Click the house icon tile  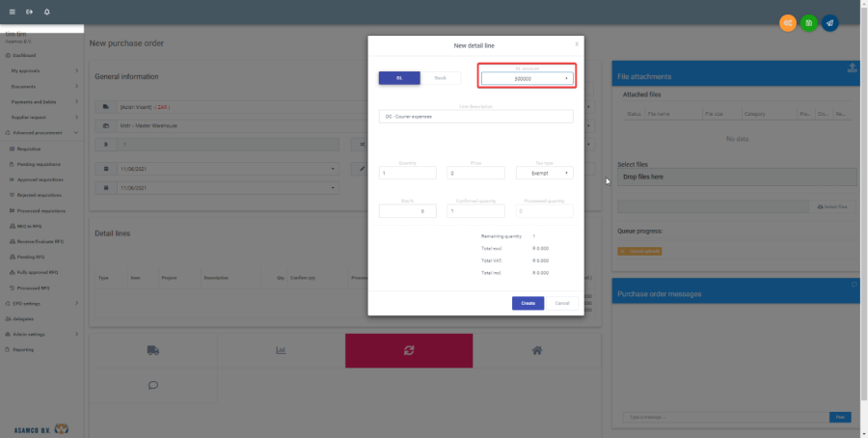[x=536, y=350]
